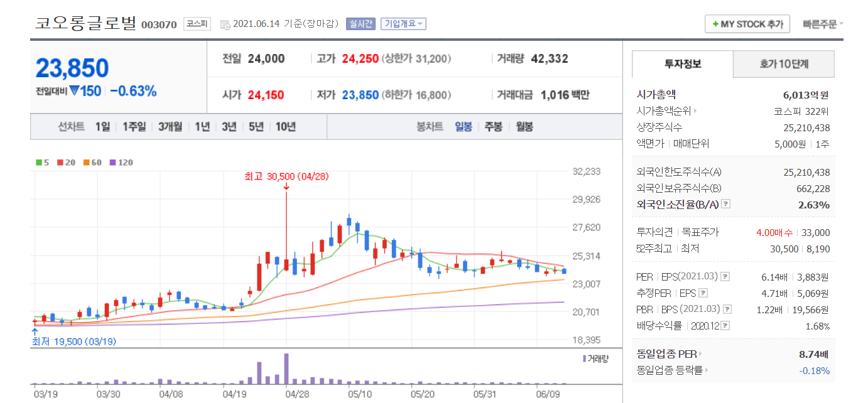
Task: Click the 전일 value 24,000
Action: (x=266, y=59)
